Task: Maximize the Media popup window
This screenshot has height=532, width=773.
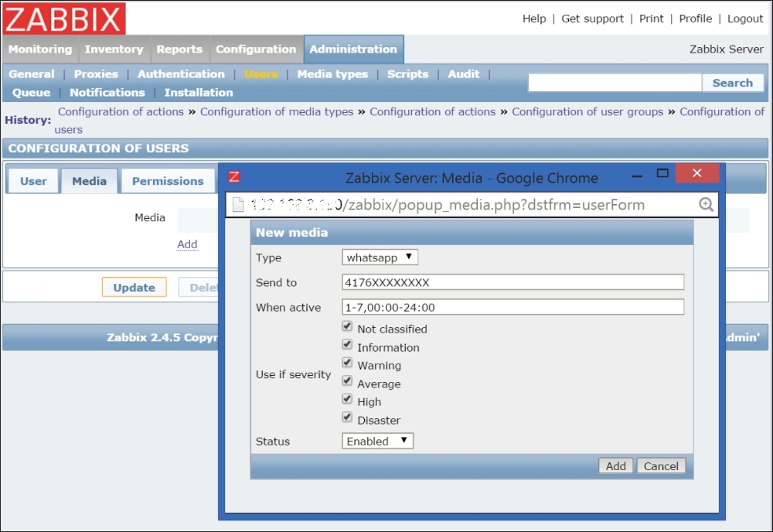Action: click(x=662, y=173)
